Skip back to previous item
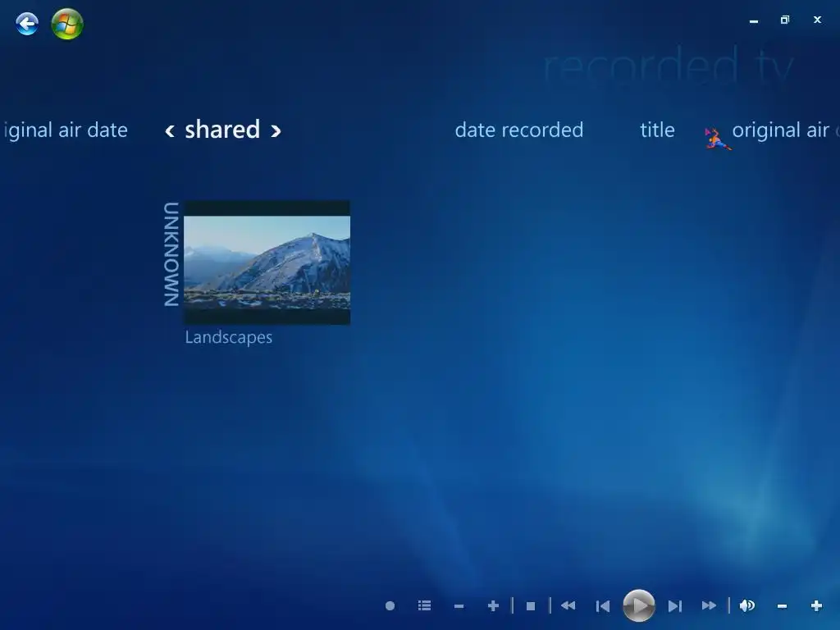The width and height of the screenshot is (840, 630). click(x=603, y=606)
